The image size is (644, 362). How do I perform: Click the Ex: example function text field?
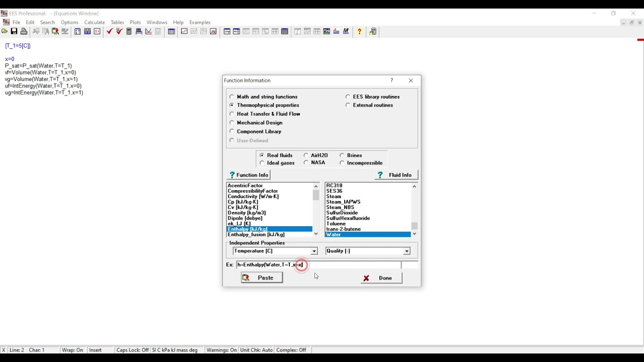(x=319, y=265)
